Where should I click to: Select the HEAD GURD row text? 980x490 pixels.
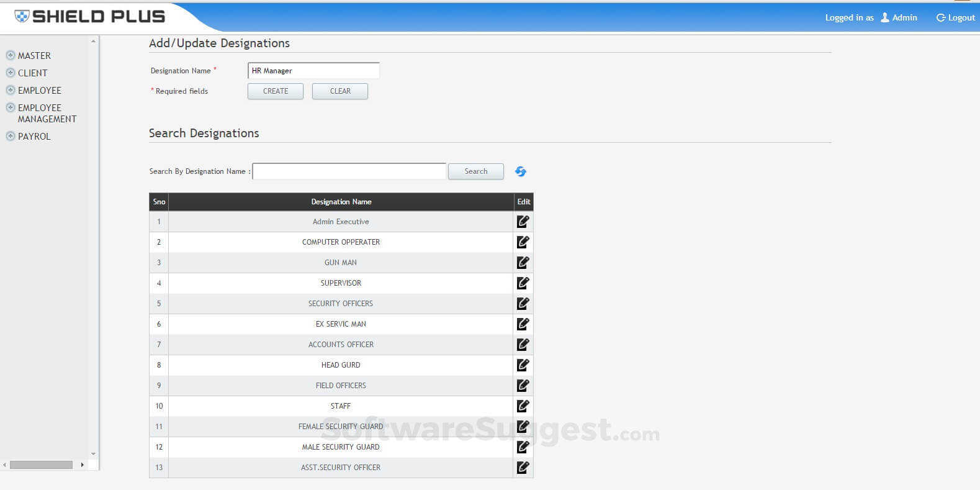(341, 365)
